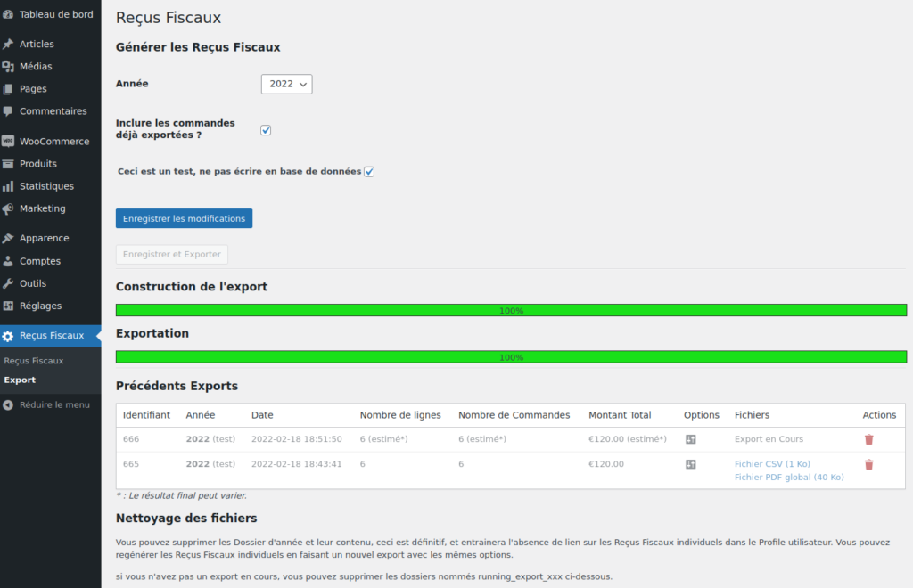Click the WooCommerce icon in sidebar

8,141
